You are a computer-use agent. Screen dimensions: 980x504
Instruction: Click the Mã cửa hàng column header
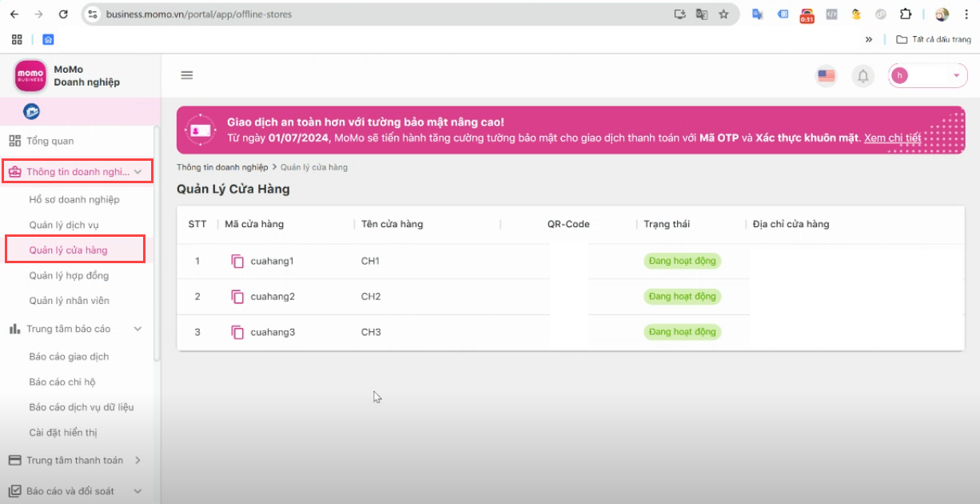254,224
